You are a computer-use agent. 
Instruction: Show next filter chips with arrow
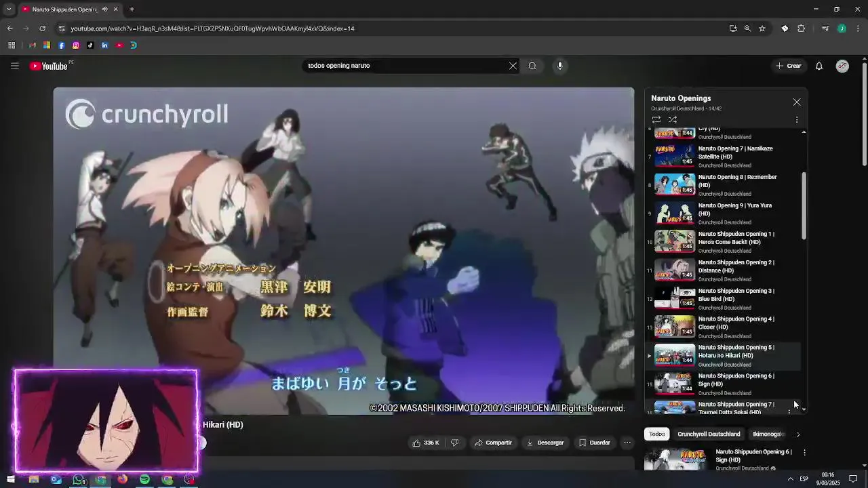[798, 434]
